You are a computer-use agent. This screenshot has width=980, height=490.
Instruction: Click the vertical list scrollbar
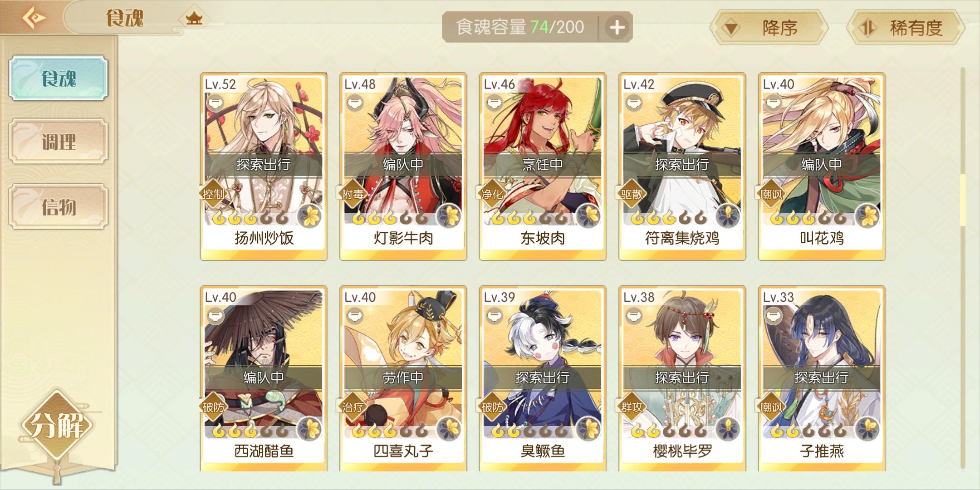963,268
